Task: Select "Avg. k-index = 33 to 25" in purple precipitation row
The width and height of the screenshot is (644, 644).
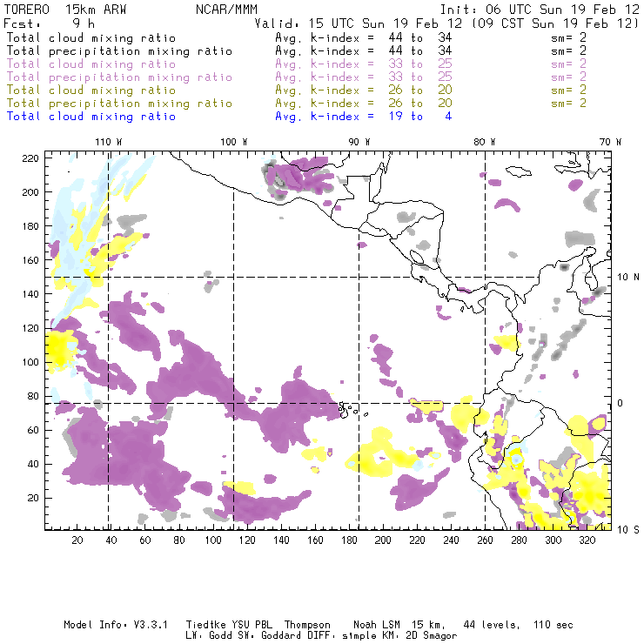Action: [364, 77]
